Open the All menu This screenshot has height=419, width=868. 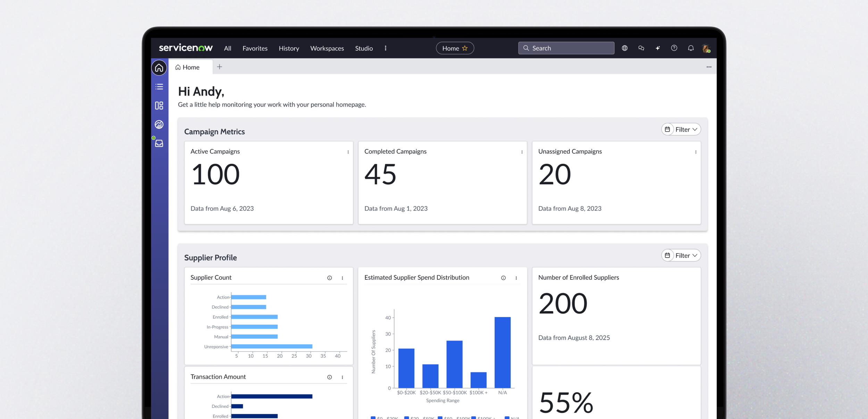pyautogui.click(x=227, y=48)
